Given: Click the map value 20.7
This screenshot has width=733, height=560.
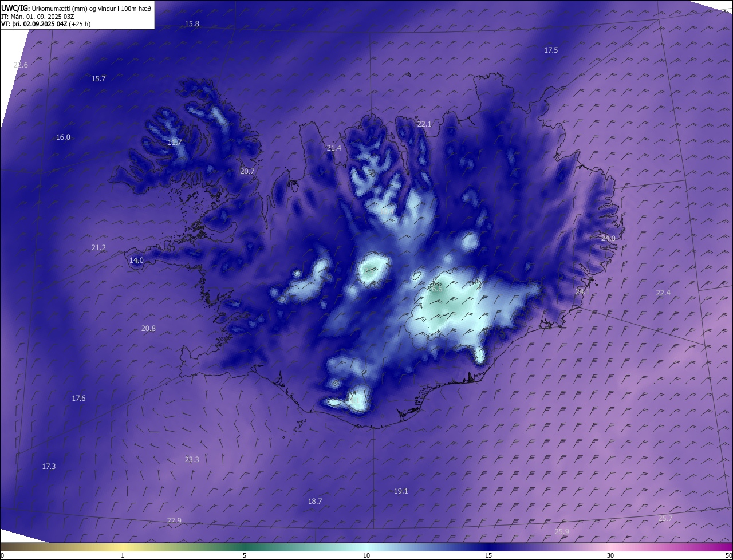Looking at the screenshot, I should point(247,171).
